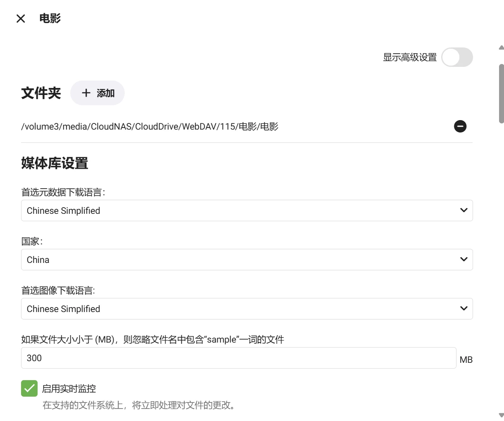
Task: Click the 显示高级设置 label
Action: pos(409,57)
